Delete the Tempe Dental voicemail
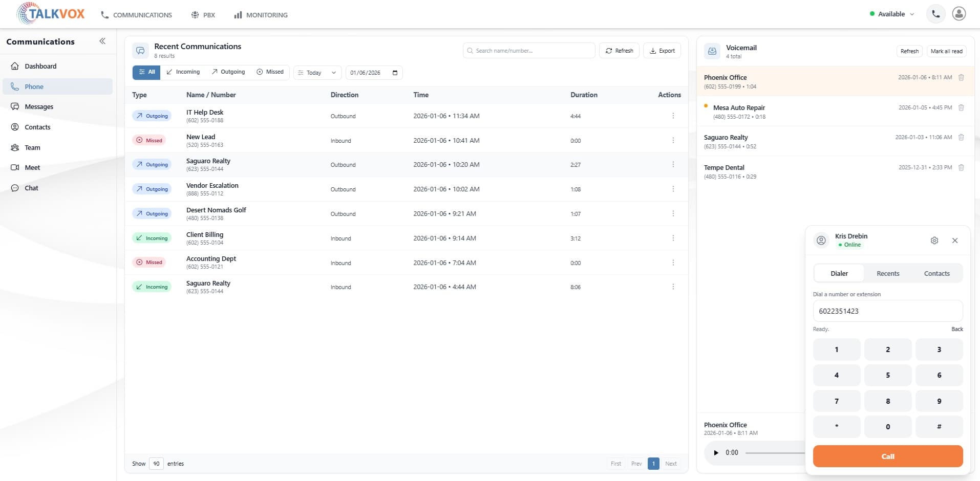The image size is (980, 481). pyautogui.click(x=961, y=167)
